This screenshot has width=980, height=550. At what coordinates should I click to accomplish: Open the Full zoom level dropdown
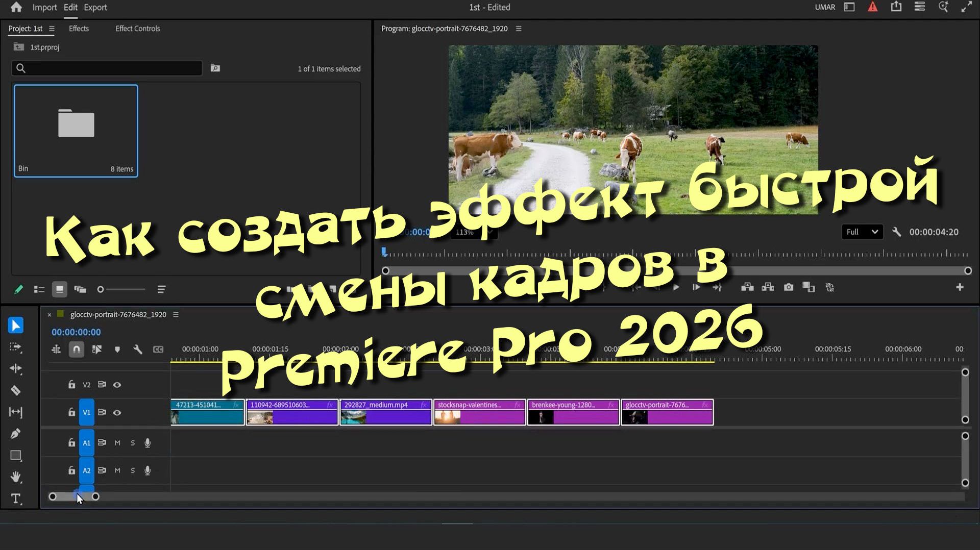point(862,232)
